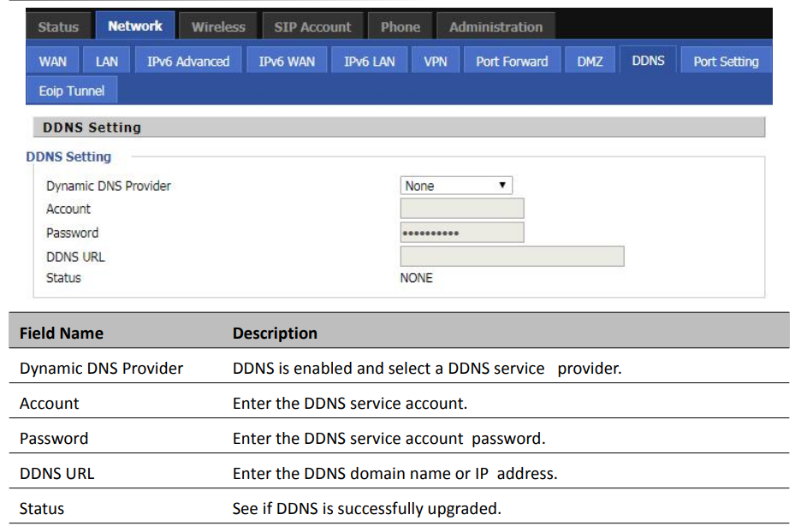801x532 pixels.
Task: Open the Port Forward sub-tab
Action: [x=512, y=62]
